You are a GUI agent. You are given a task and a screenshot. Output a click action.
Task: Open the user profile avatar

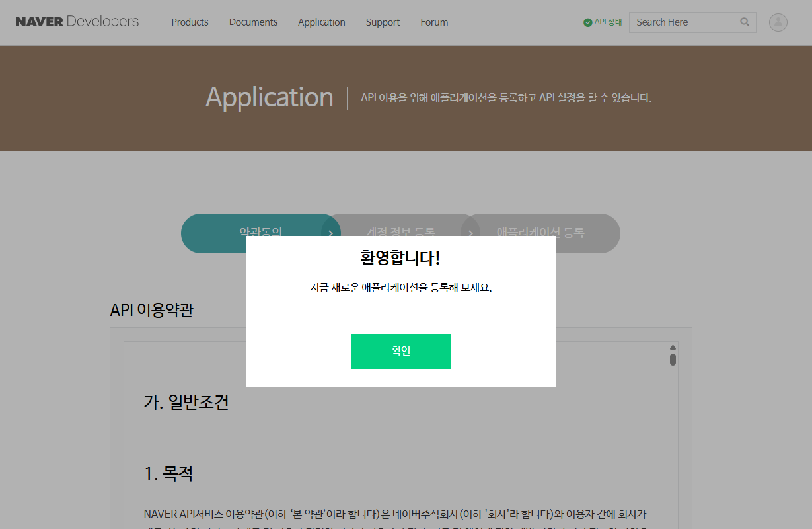click(x=778, y=22)
